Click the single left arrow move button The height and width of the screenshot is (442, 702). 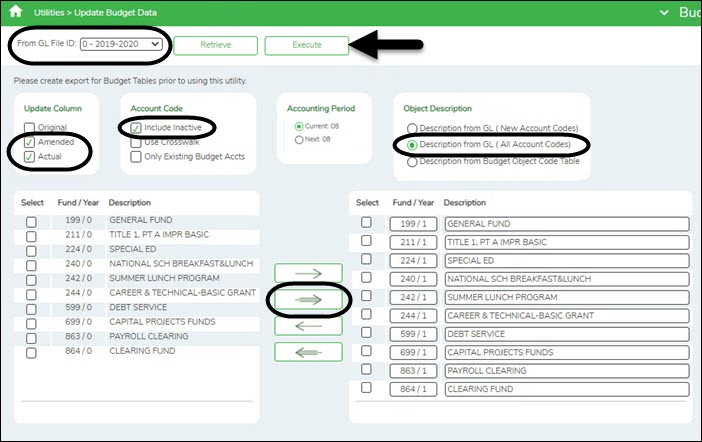(x=309, y=326)
